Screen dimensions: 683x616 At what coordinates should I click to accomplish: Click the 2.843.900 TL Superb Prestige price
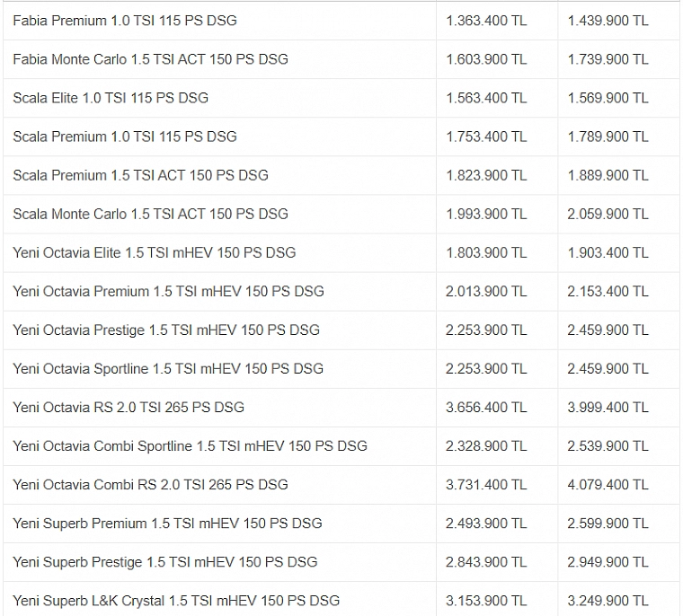[x=486, y=562]
